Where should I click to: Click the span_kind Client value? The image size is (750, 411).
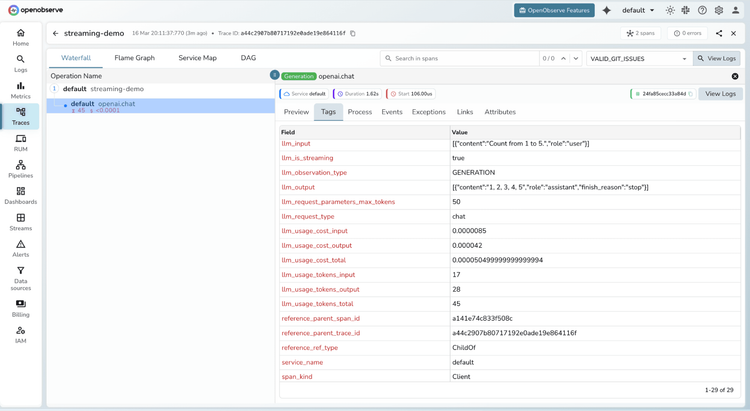461,377
